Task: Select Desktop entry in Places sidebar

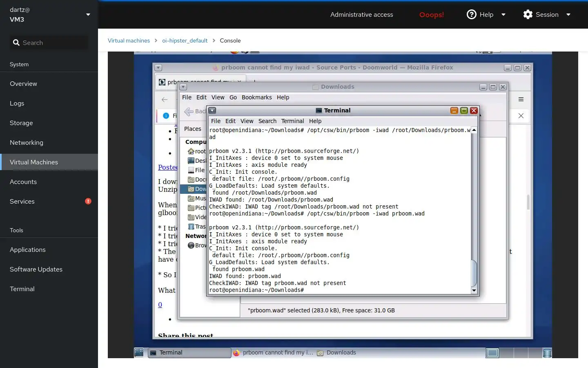Action: pos(197,161)
